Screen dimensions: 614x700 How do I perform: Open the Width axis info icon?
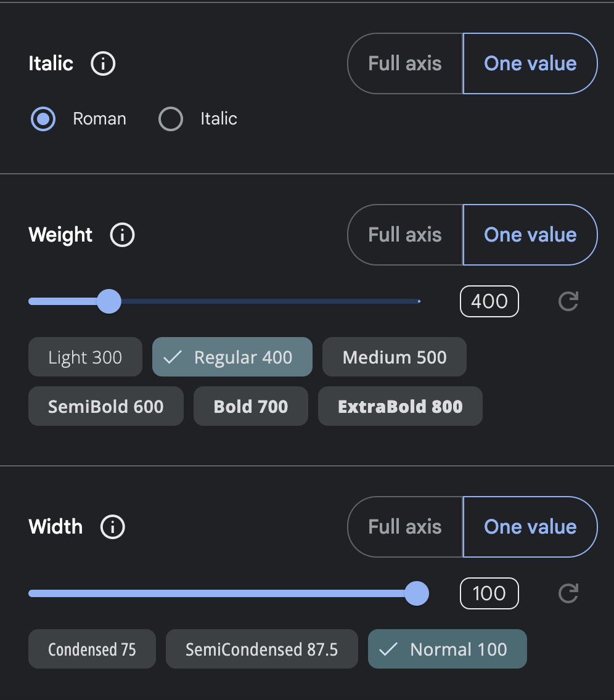point(113,527)
